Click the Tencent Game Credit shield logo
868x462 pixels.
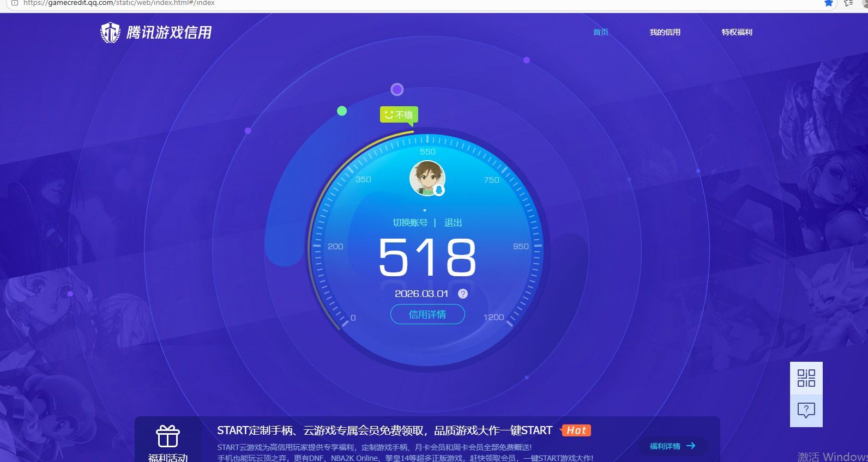click(110, 33)
